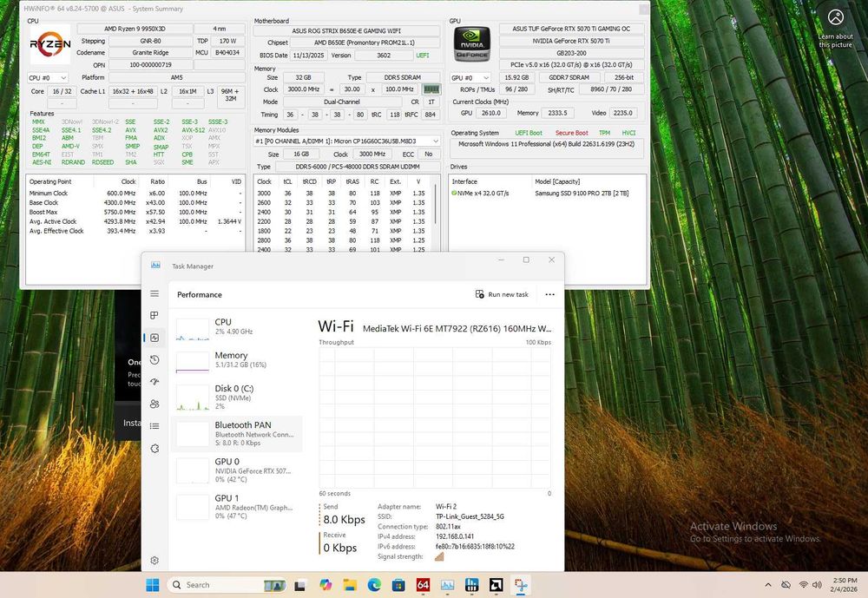
Task: Select CPU in Performance list
Action: pyautogui.click(x=239, y=327)
